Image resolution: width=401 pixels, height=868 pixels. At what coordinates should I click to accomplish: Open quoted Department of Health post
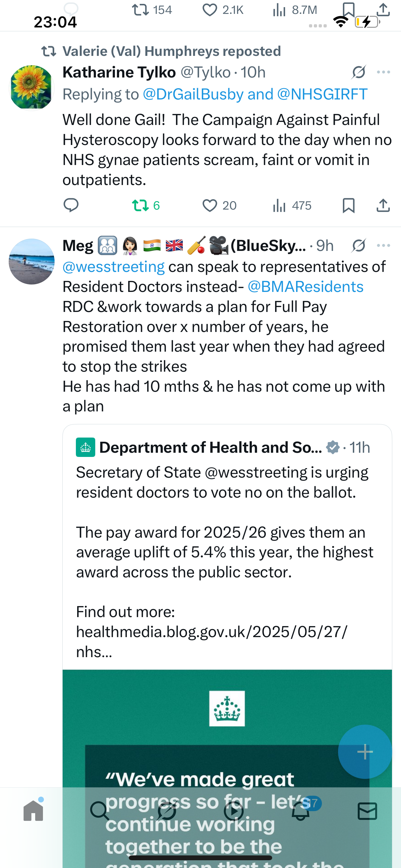pos(227,546)
